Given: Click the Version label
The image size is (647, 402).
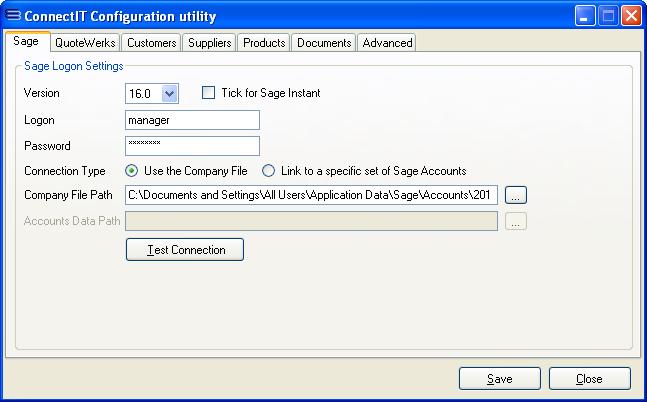Looking at the screenshot, I should point(42,93).
